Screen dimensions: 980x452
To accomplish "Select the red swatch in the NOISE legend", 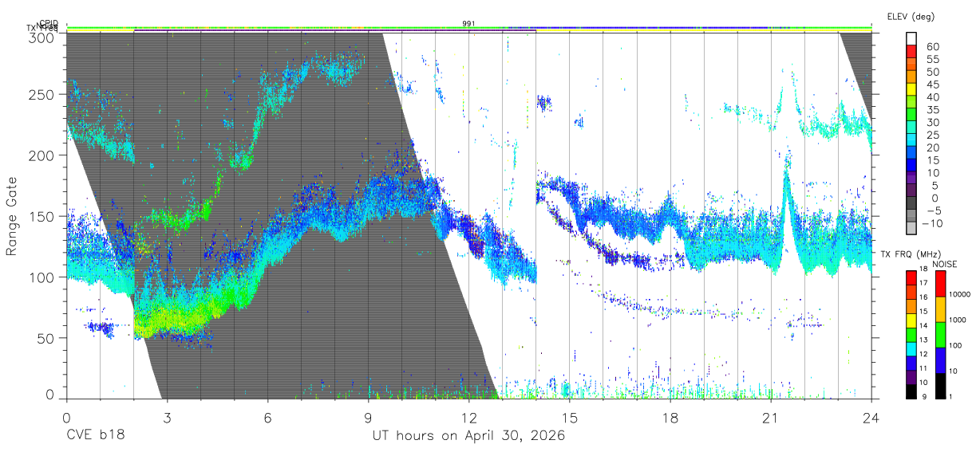I will (x=939, y=283).
